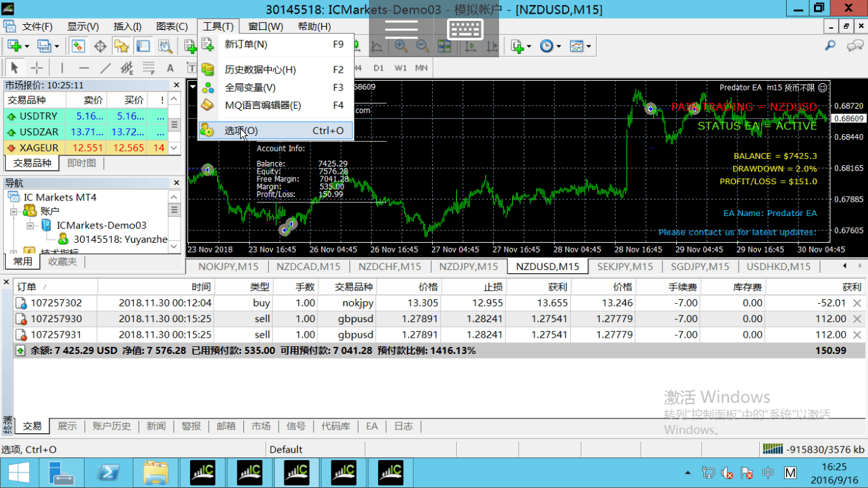Open the Strategy Tester toolbar icon
This screenshot has height=488, width=868.
pos(165,46)
